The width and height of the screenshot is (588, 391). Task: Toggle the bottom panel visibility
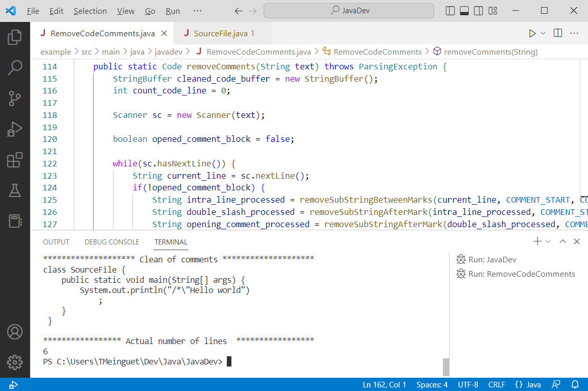[464, 11]
